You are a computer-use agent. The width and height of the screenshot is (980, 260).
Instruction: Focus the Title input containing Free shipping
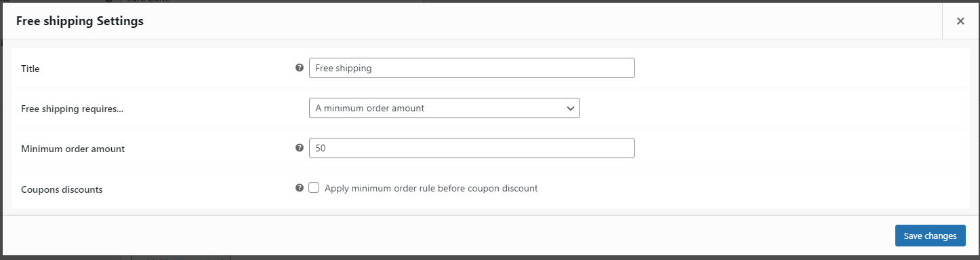tap(472, 68)
